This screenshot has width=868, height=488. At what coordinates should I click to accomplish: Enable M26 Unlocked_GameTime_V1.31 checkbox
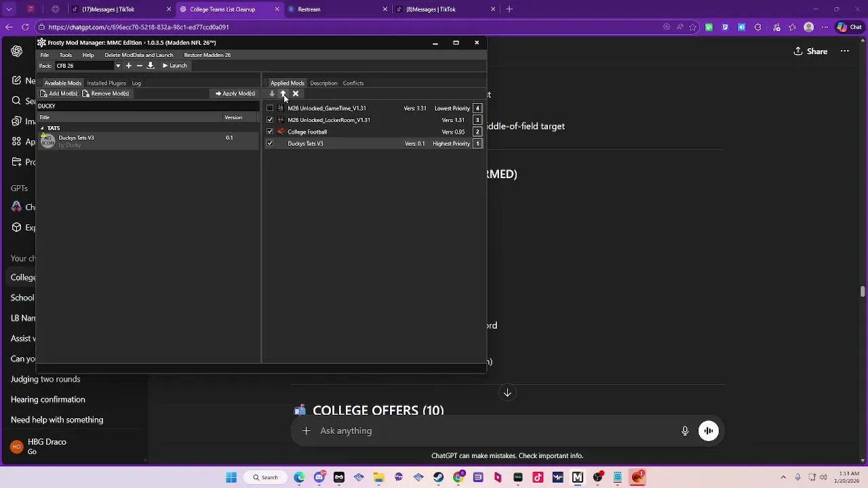[270, 108]
